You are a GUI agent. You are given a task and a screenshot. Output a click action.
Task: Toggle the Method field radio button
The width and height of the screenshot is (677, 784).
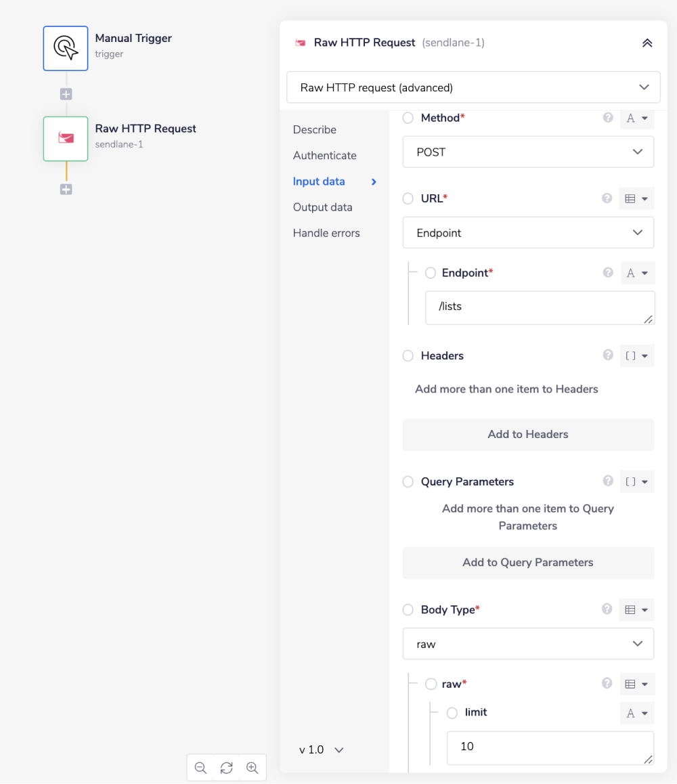click(408, 118)
